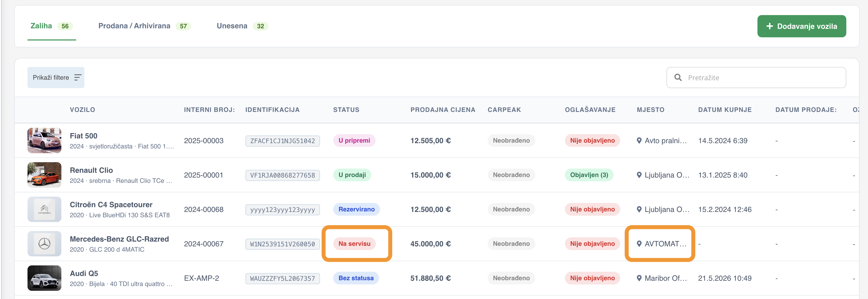Click the location pin in the Renault Clio row
This screenshot has width=868, height=299.
(639, 175)
